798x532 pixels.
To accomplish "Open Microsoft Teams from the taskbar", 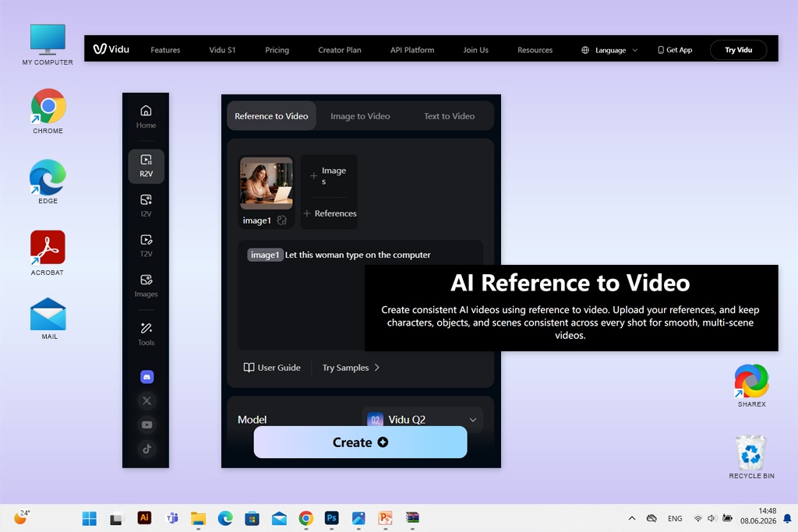I will pos(172,518).
